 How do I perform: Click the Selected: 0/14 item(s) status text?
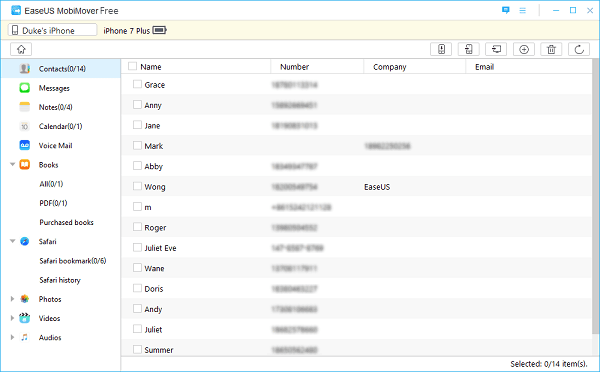tap(548, 364)
